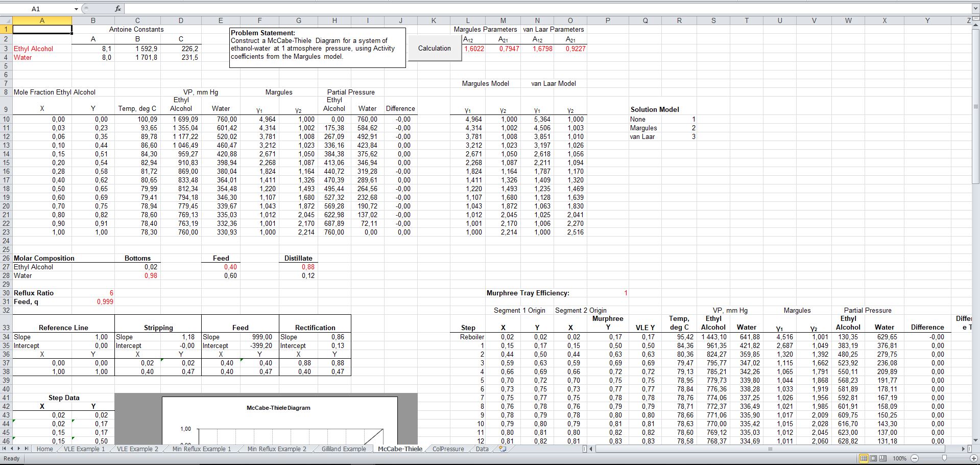
Task: Switch to Page Break Preview icon
Action: click(x=882, y=458)
